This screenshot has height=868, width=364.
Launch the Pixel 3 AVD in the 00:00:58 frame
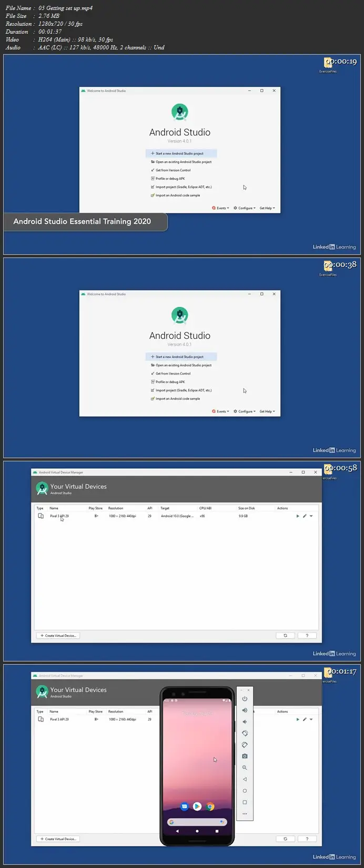[298, 516]
